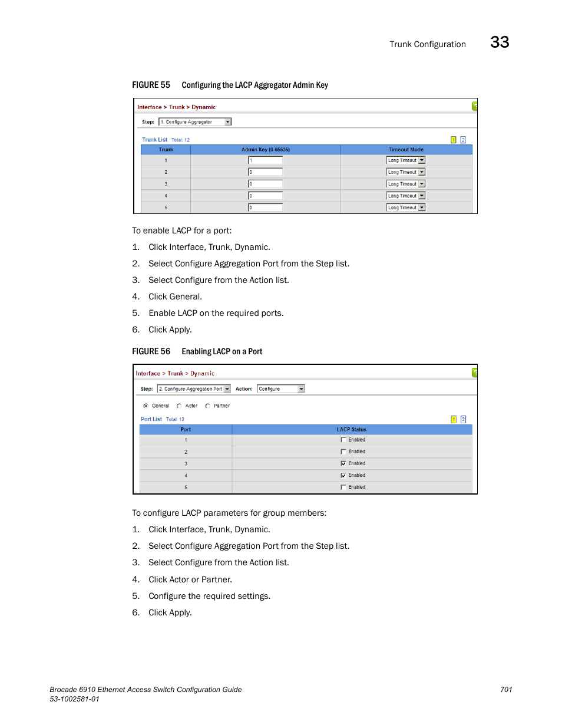Image resolution: width=562 pixels, height=728 pixels.
Task: Click the Figure 56 caption 'Enabling LACP on a Port'
Action: (222, 351)
